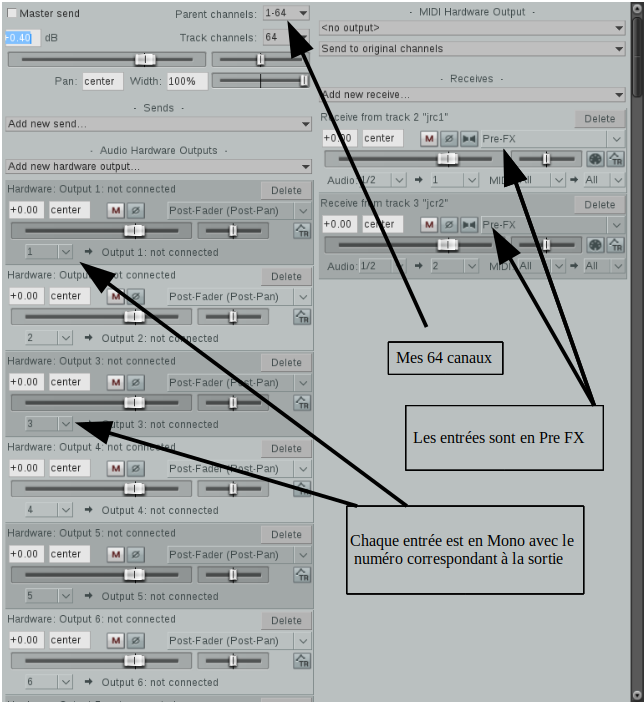Click MIDI routing icon for track 3 receive

tap(595, 245)
